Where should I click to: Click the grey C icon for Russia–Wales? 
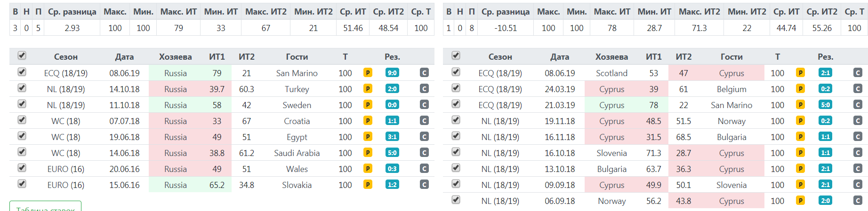[424, 169]
